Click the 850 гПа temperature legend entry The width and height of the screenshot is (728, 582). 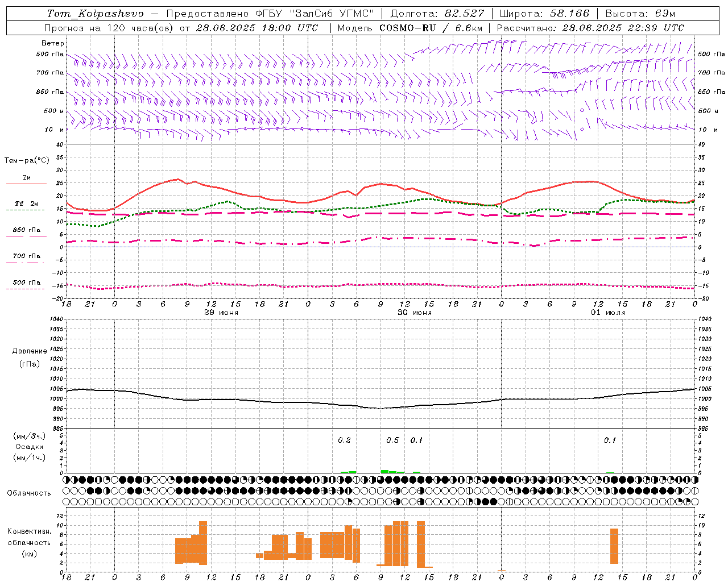[x=27, y=230]
